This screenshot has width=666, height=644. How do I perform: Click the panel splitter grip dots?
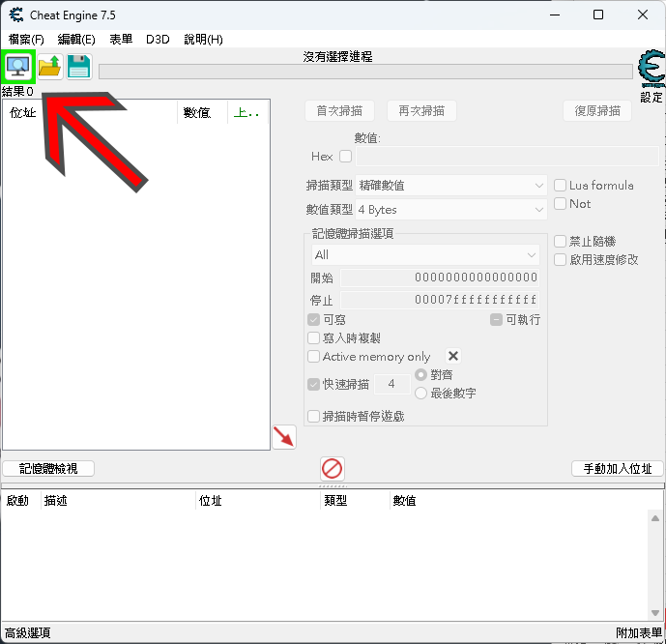coord(333,486)
